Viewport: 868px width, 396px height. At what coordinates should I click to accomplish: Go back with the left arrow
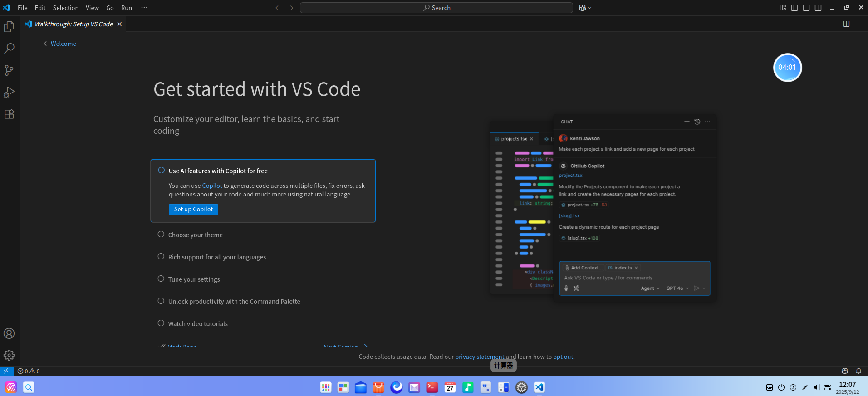click(279, 8)
